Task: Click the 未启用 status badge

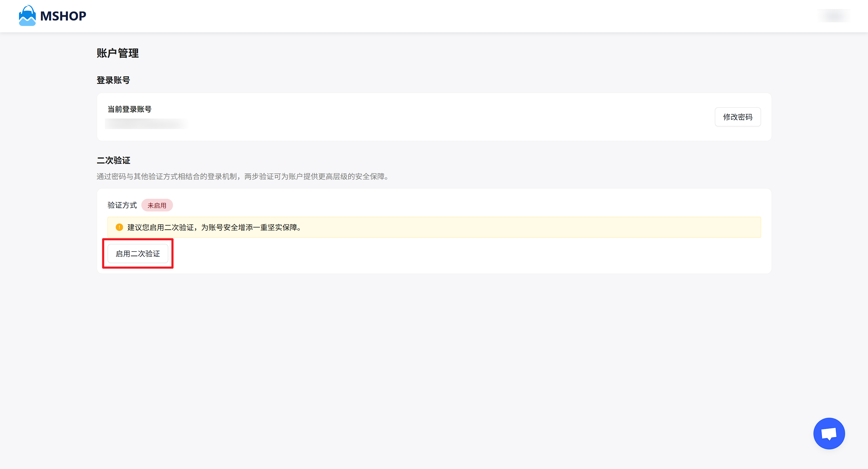Action: coord(157,205)
